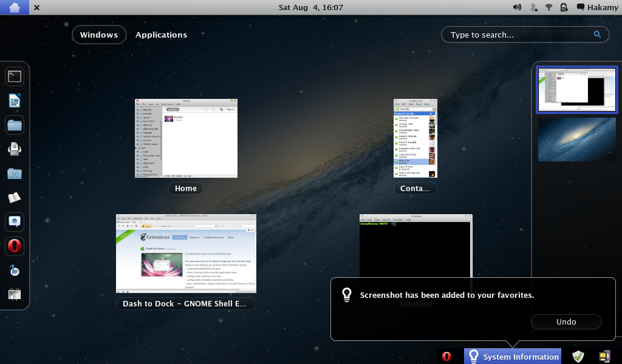
Task: Click the chat bubble icon near Hakamy
Action: tap(580, 7)
